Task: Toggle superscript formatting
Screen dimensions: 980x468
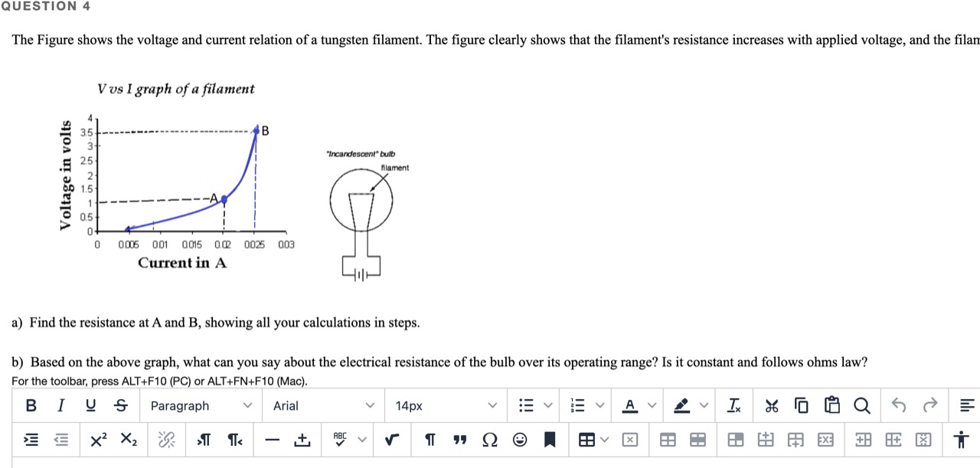Action: coord(100,440)
